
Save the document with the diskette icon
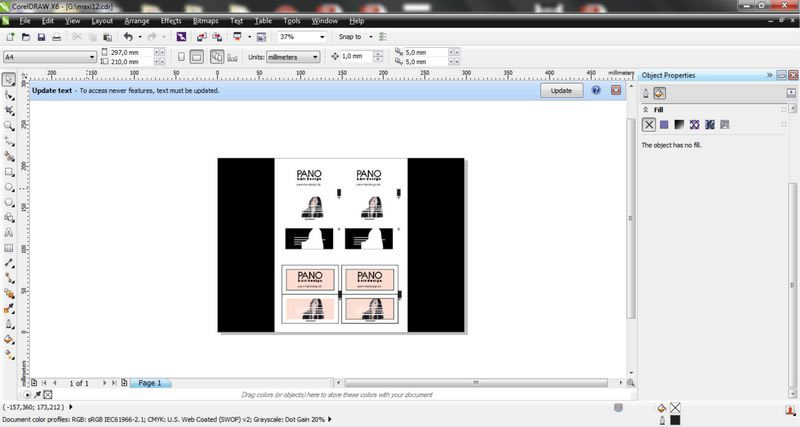tap(41, 37)
